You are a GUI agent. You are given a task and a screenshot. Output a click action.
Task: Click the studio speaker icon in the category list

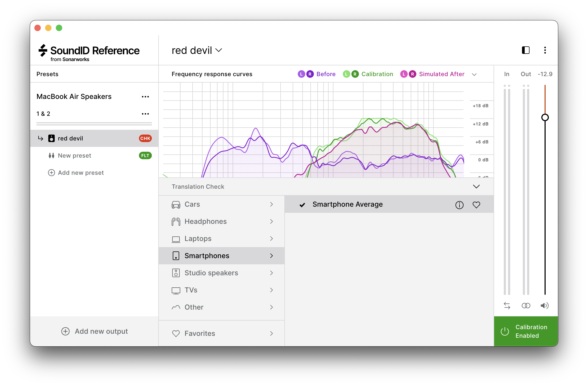(x=176, y=273)
